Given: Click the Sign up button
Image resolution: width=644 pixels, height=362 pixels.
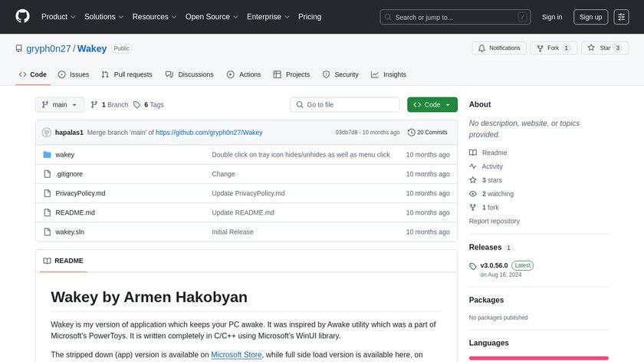Looking at the screenshot, I should 590,17.
